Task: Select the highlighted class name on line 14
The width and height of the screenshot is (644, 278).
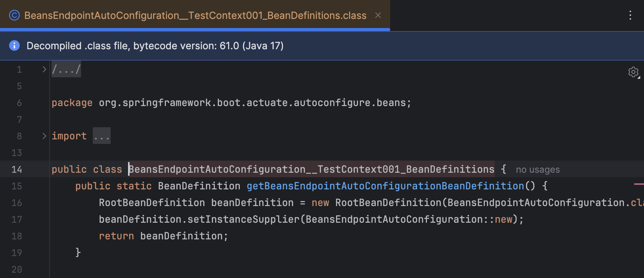Action: 311,169
